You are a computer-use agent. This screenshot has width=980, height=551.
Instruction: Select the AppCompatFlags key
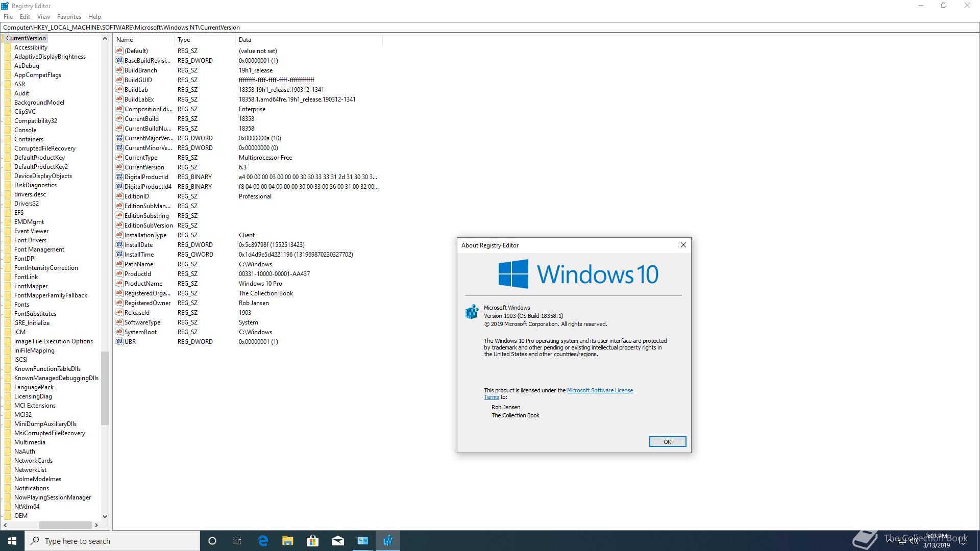pyautogui.click(x=38, y=75)
